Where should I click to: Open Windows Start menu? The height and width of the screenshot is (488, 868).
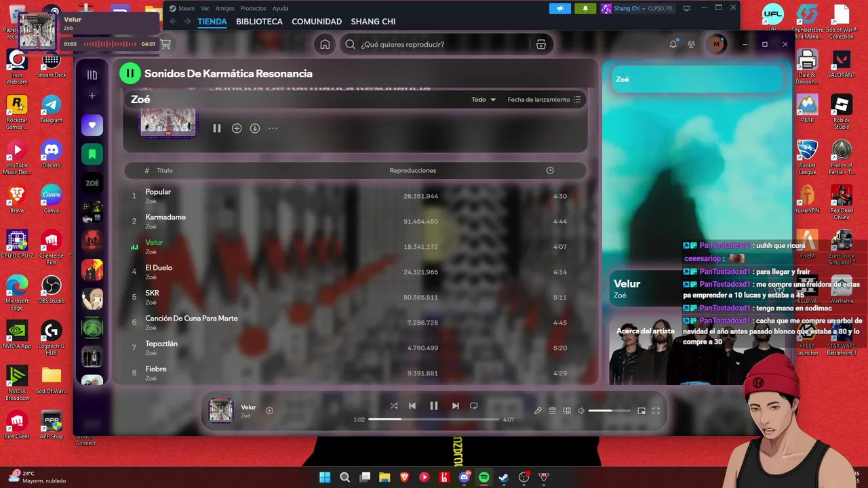pyautogui.click(x=325, y=477)
